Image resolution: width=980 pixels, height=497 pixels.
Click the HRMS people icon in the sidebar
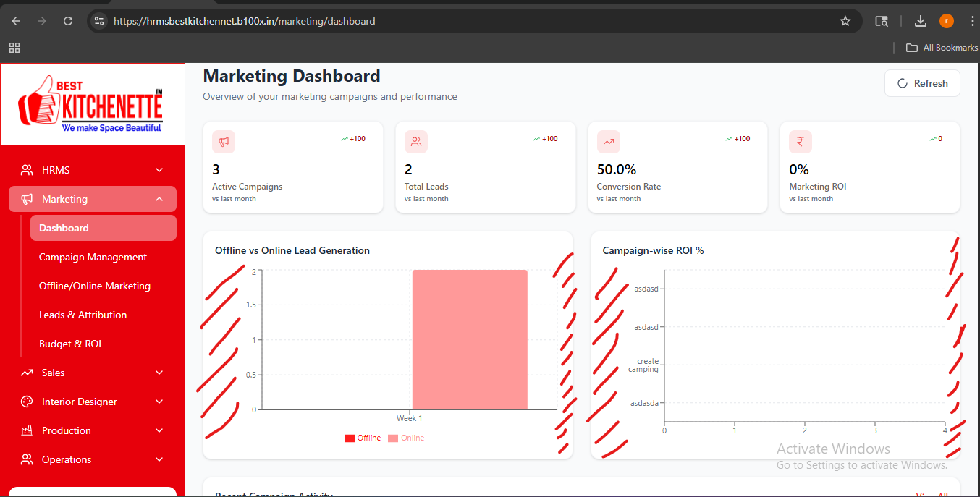pos(27,170)
